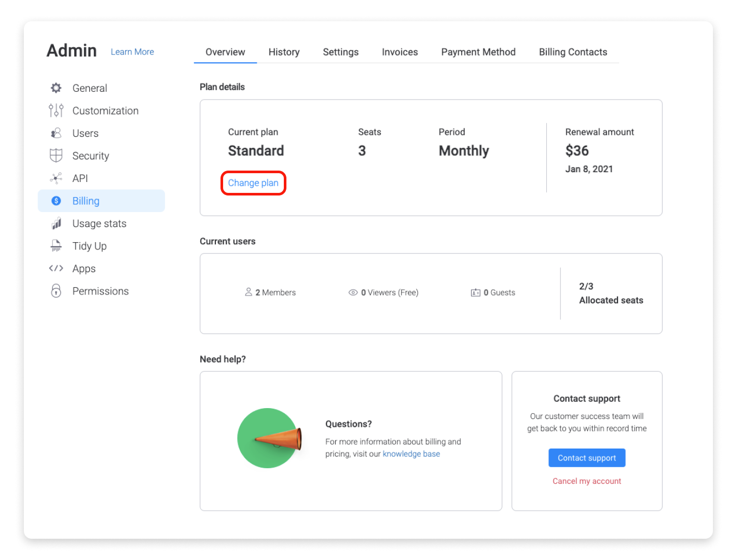Click the 2/3 Allocated seats text
The image size is (743, 560).
pyautogui.click(x=611, y=293)
